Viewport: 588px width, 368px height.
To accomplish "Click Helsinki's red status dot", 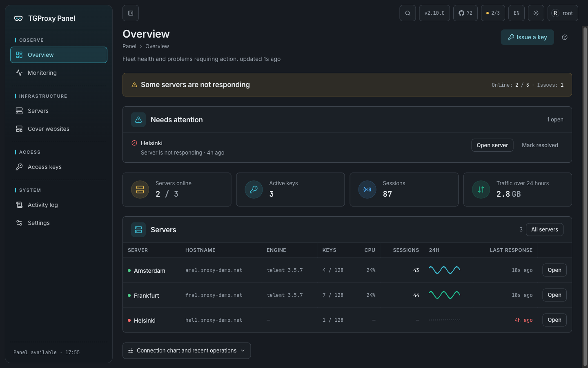I will pyautogui.click(x=129, y=321).
